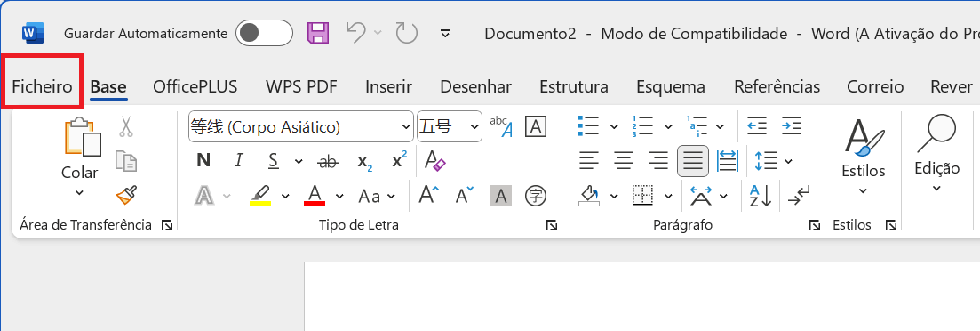980x331 pixels.
Task: Click the Save (diskette) icon
Action: point(317,33)
